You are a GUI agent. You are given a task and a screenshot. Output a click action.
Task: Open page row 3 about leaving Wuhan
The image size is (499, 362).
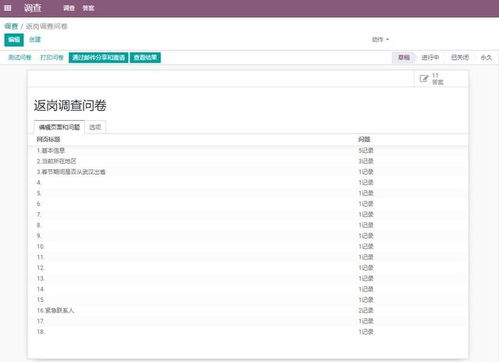pos(248,172)
